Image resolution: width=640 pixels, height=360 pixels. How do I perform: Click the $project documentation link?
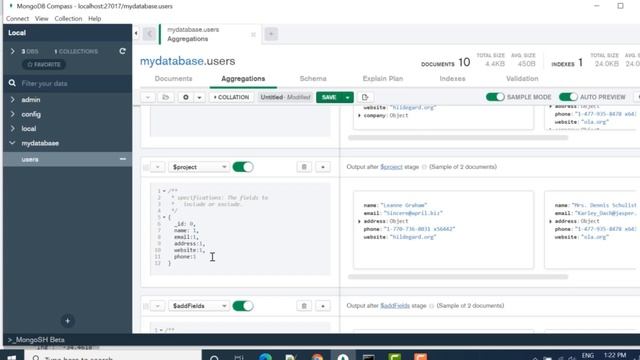[391, 167]
